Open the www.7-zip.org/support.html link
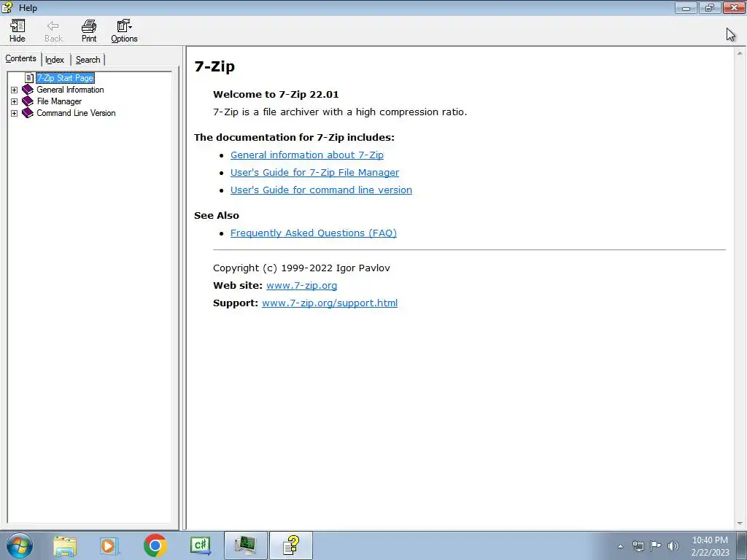The image size is (747, 560). tap(330, 303)
